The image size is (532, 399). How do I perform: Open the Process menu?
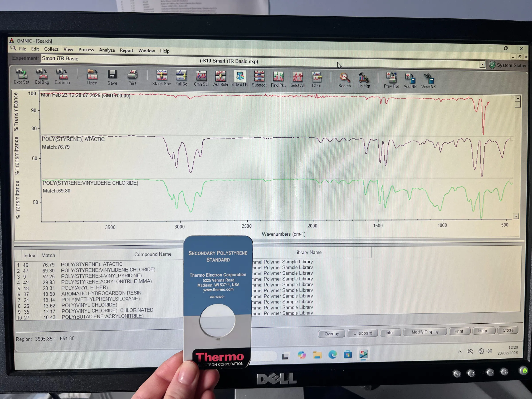(x=86, y=50)
